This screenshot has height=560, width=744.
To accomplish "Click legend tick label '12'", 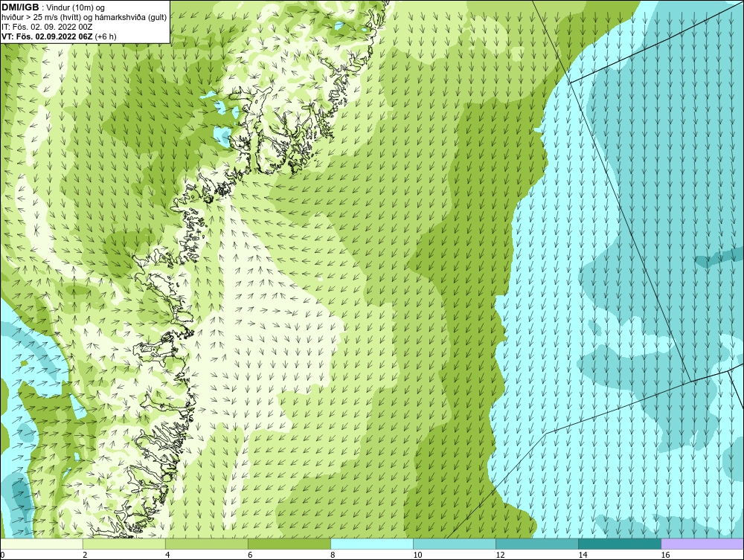I will click(x=500, y=555).
